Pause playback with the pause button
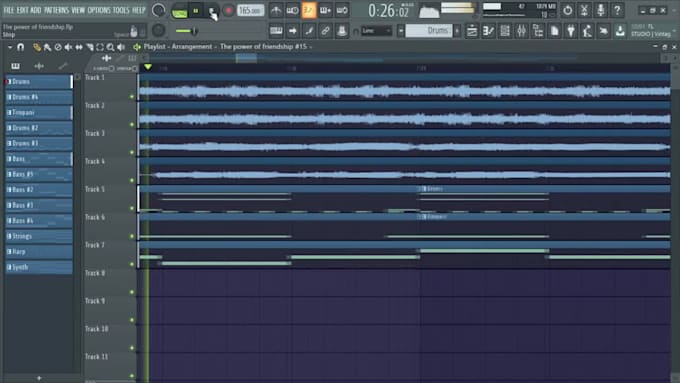This screenshot has height=383, width=680. tap(196, 11)
